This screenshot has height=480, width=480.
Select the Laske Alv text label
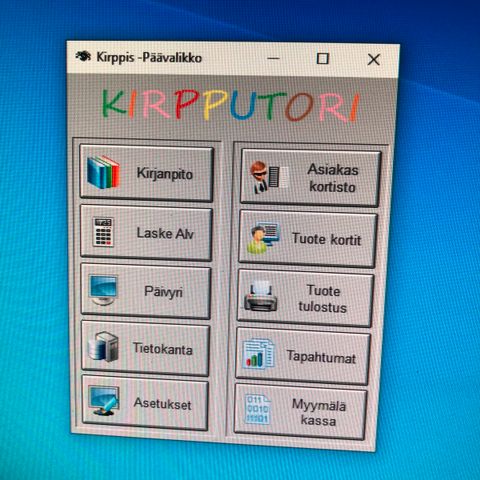click(165, 233)
